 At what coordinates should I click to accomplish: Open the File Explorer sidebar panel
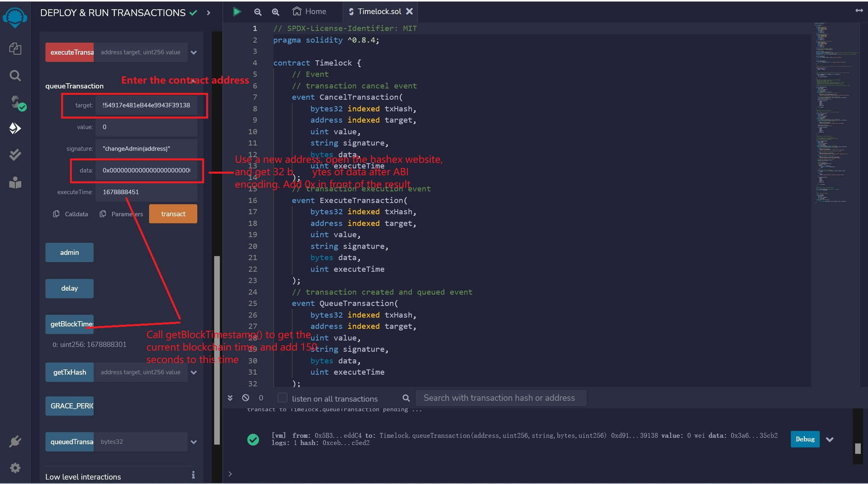pos(15,49)
